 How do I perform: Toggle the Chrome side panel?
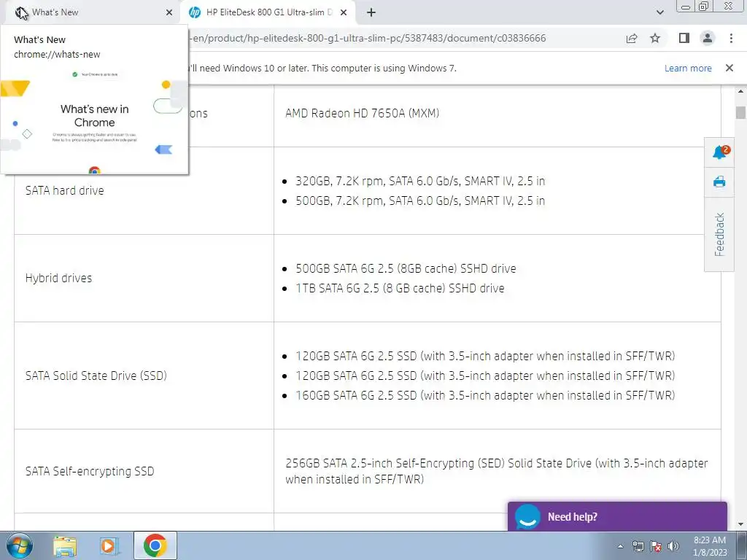click(684, 38)
